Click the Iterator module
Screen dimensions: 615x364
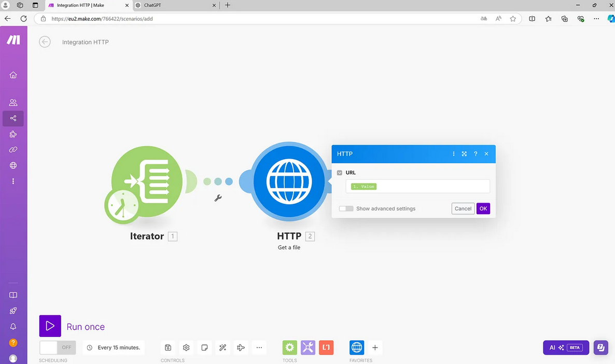coord(147,181)
